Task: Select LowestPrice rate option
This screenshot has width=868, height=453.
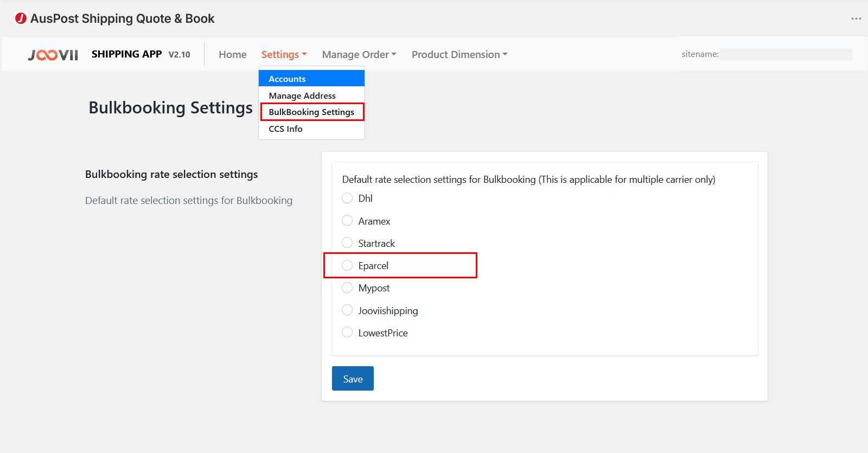Action: tap(347, 333)
